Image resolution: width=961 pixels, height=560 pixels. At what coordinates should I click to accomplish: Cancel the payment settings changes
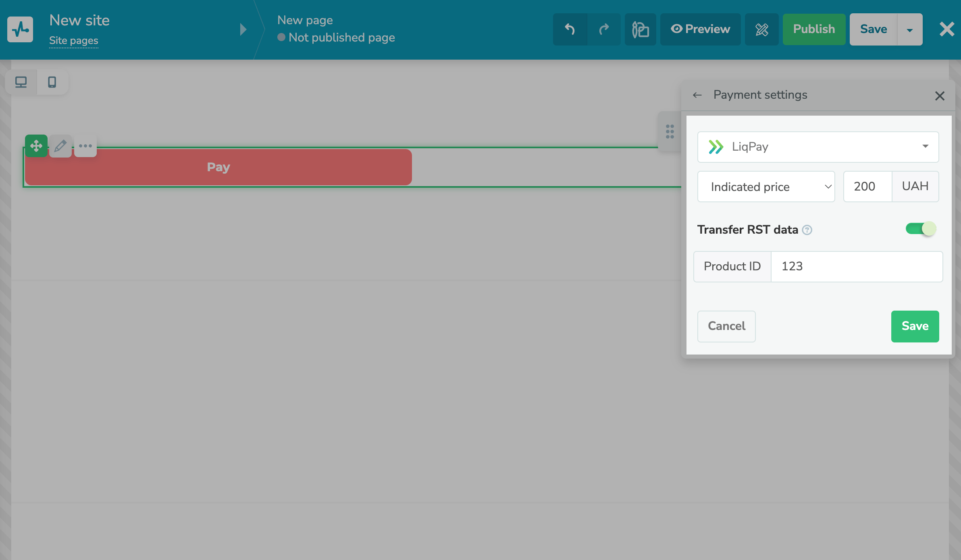click(x=727, y=326)
